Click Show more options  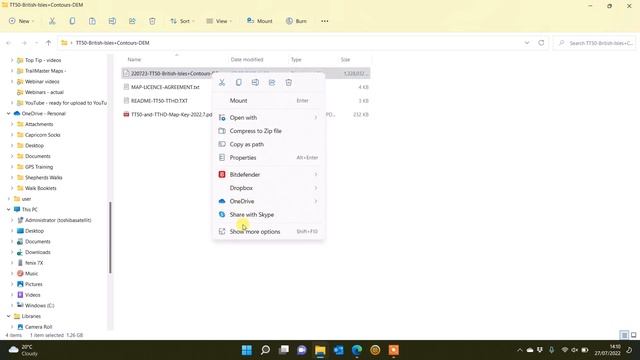269,231
